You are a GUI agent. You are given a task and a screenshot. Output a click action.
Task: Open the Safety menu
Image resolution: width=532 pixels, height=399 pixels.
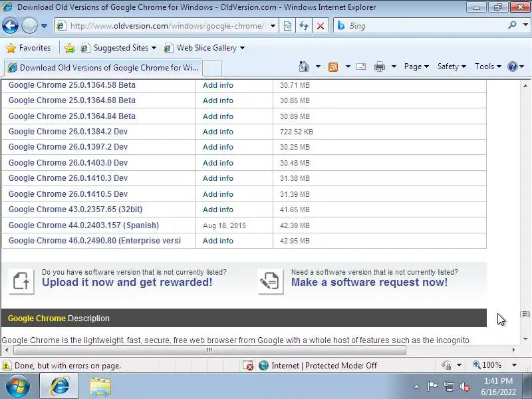point(452,66)
